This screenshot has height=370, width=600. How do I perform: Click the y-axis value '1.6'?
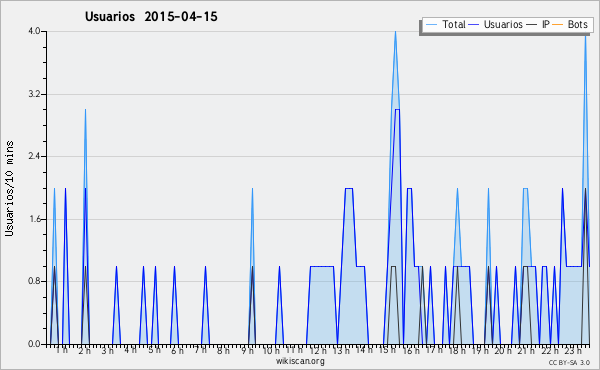34,219
